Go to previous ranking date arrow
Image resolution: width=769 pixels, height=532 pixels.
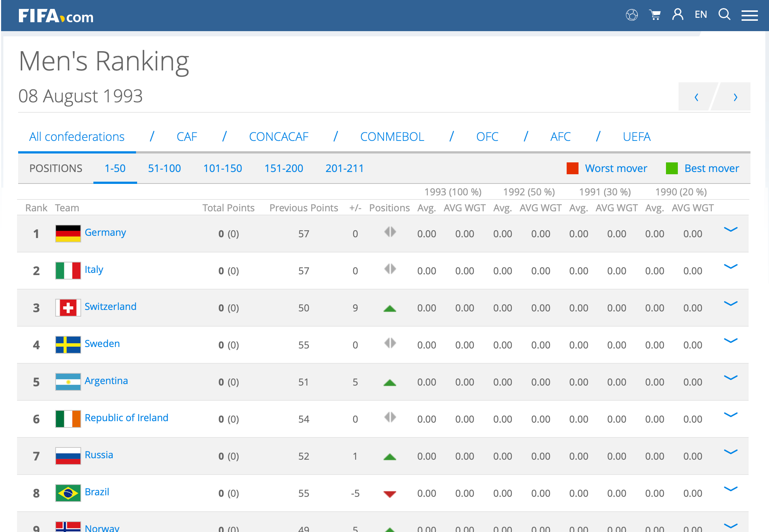pos(696,97)
